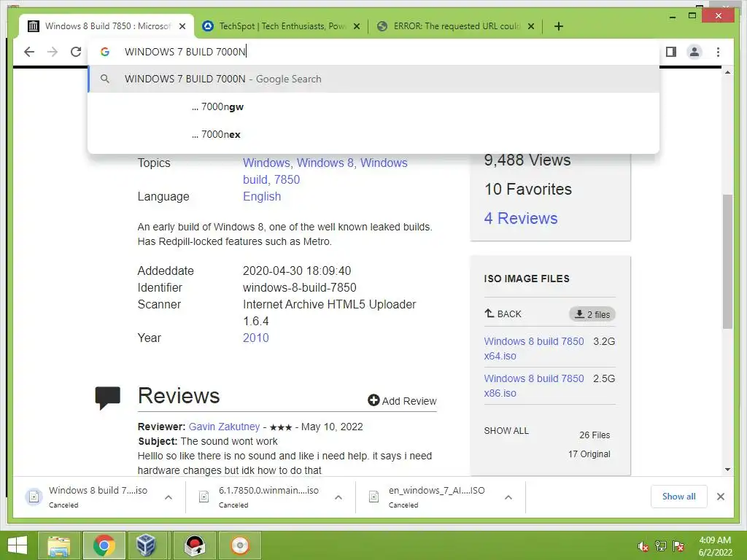The image size is (747, 560).
Task: Click scrollbar down arrow
Action: 727,470
